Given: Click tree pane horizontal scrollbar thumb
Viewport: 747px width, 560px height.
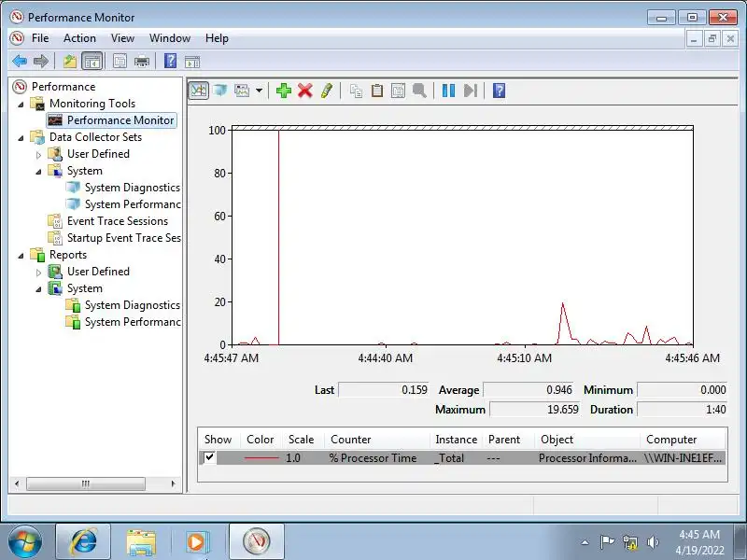Looking at the screenshot, I should click(x=86, y=483).
